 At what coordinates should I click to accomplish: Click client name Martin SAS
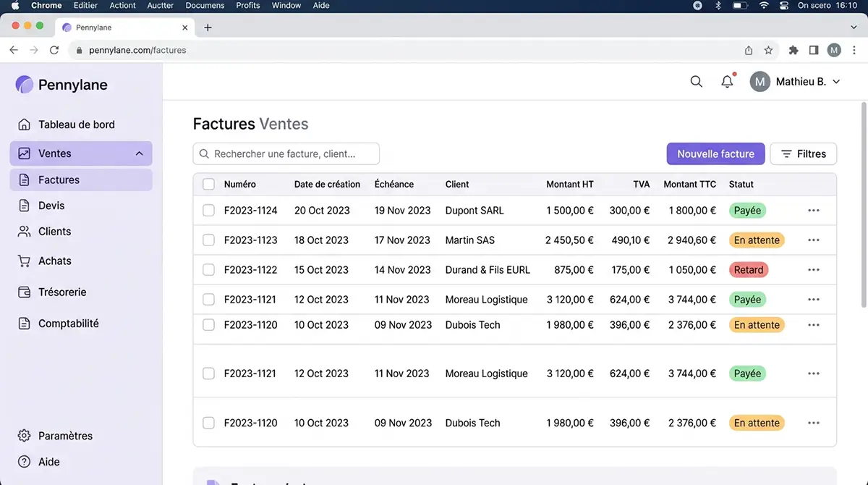pos(470,240)
